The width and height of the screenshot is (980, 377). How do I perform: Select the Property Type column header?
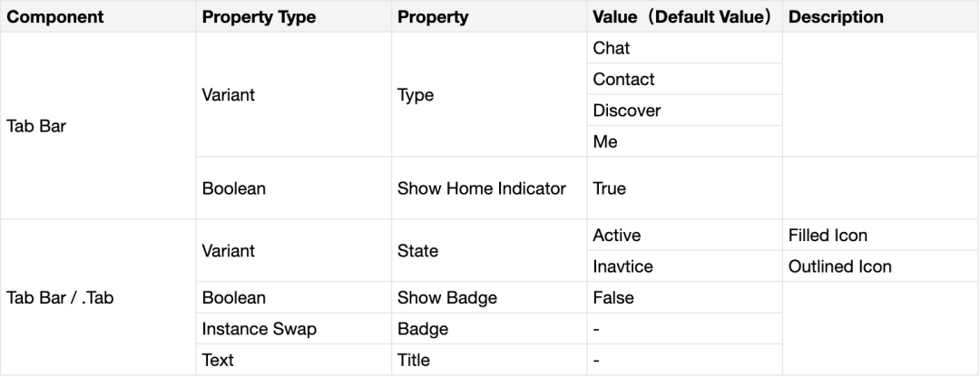pyautogui.click(x=294, y=16)
